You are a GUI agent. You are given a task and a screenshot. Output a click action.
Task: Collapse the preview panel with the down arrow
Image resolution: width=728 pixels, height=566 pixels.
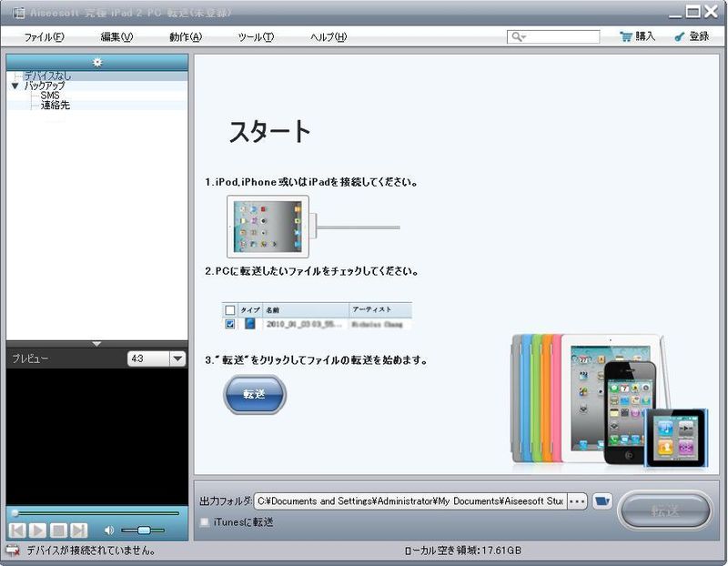pyautogui.click(x=96, y=344)
